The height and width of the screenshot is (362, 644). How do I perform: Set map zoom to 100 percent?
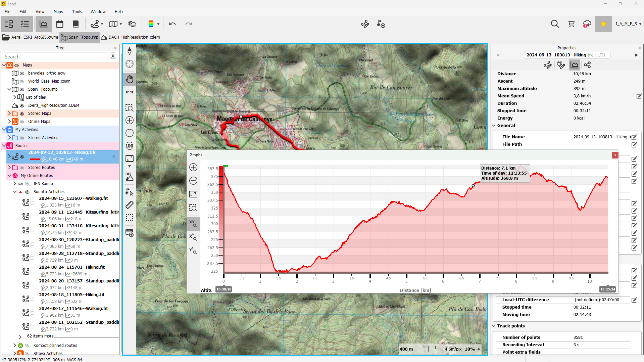[x=130, y=146]
